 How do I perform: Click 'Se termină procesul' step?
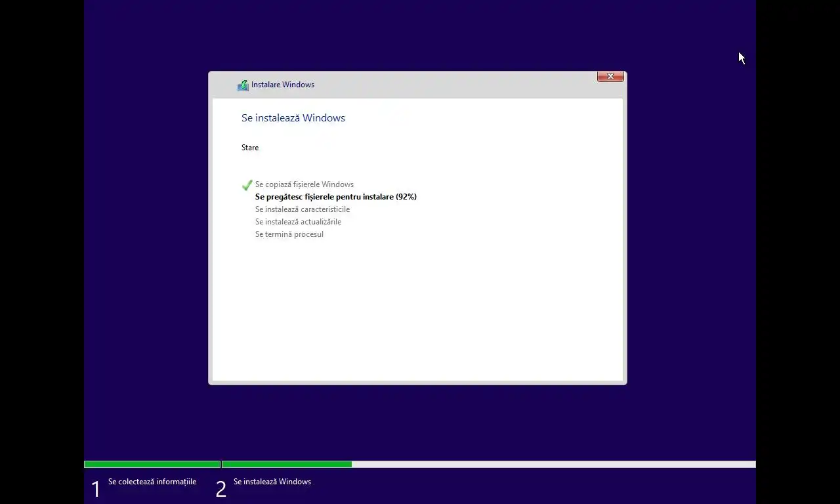click(289, 234)
